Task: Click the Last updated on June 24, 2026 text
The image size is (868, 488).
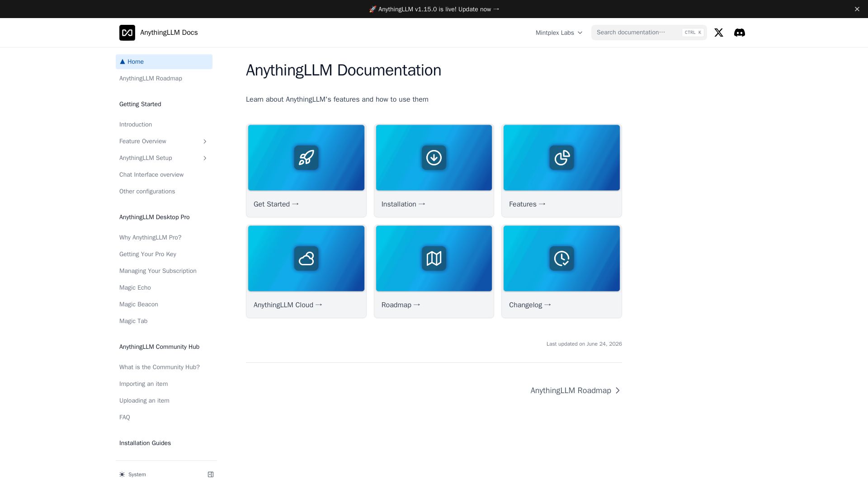Action: 584,344
